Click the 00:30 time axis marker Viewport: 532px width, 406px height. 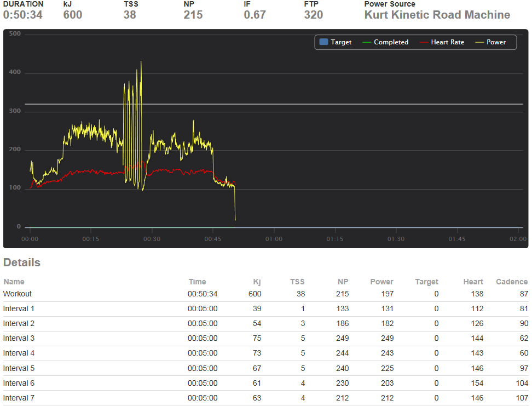pyautogui.click(x=152, y=239)
